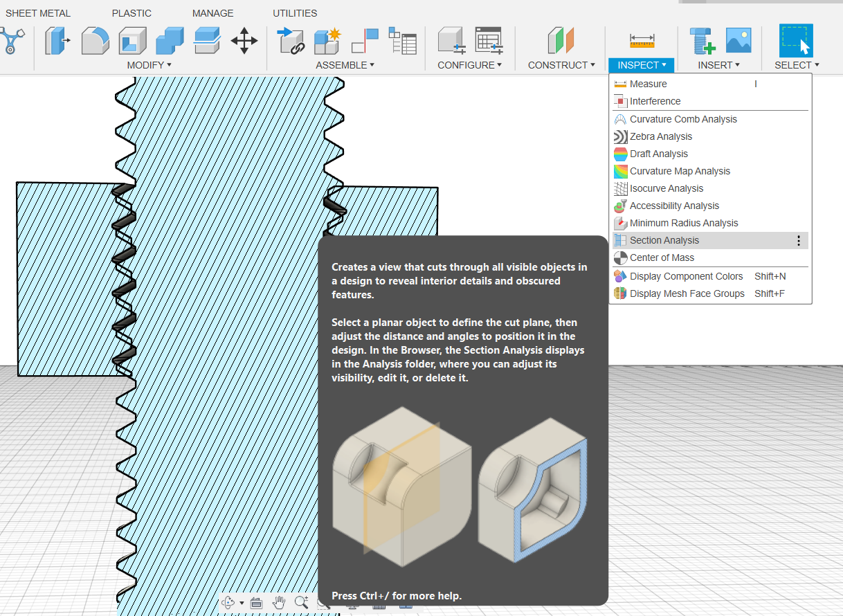Activate the Move/Copy arrows icon
The image size is (843, 616).
[x=244, y=40]
